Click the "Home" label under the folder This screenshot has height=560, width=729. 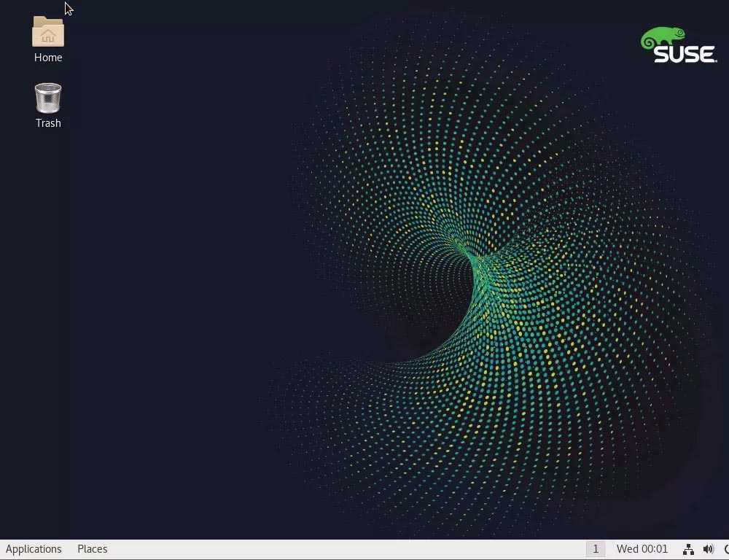pos(48,58)
